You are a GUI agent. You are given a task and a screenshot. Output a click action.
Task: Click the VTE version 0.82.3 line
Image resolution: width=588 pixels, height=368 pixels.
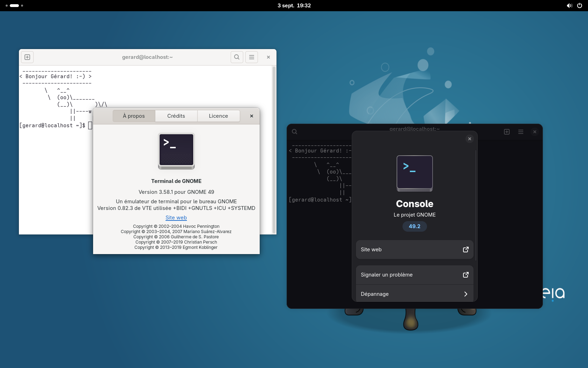[176, 208]
